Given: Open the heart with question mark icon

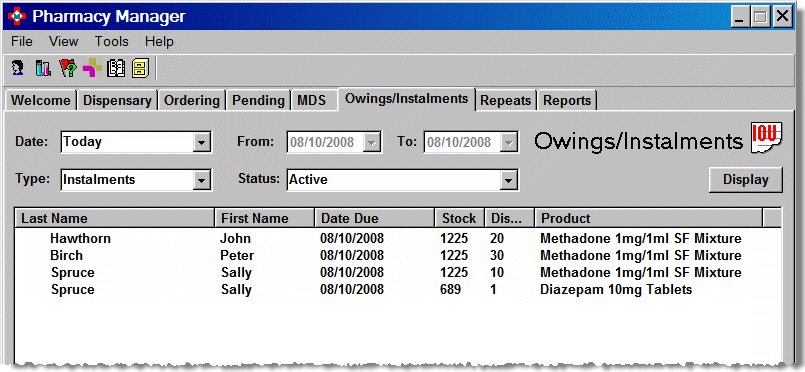Looking at the screenshot, I should (68, 68).
